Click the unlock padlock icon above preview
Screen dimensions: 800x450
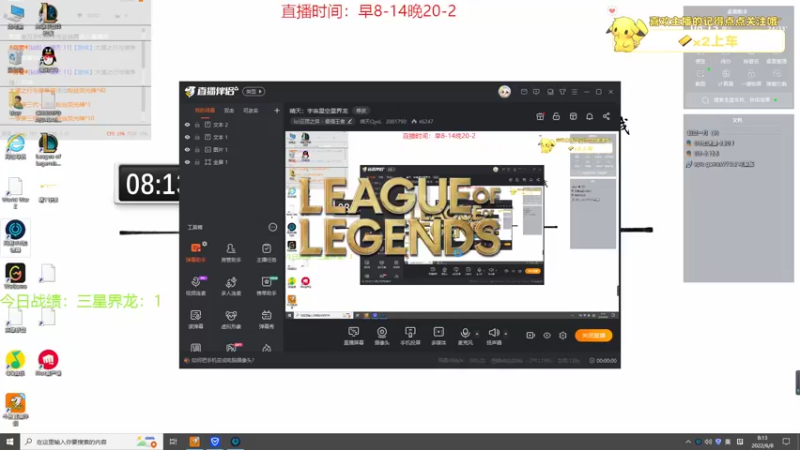coord(556,116)
